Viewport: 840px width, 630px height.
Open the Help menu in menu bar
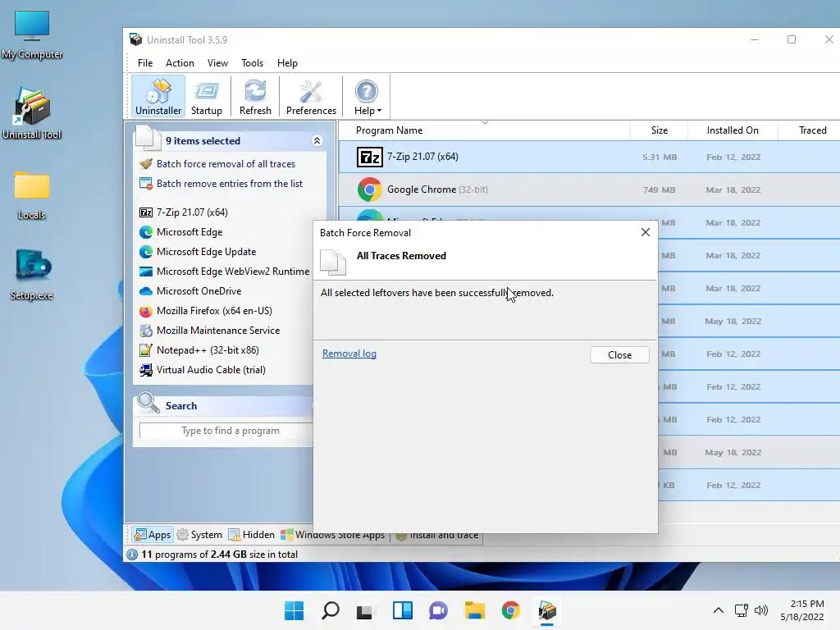tap(287, 62)
